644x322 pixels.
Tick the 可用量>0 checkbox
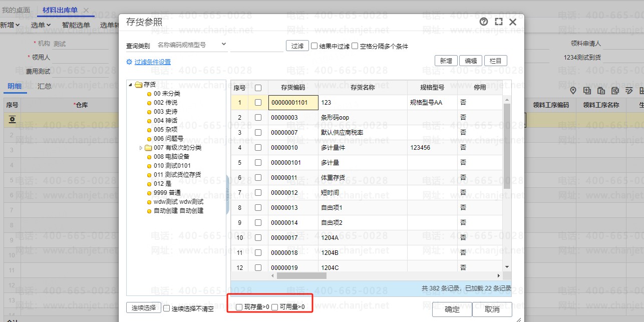[274, 307]
